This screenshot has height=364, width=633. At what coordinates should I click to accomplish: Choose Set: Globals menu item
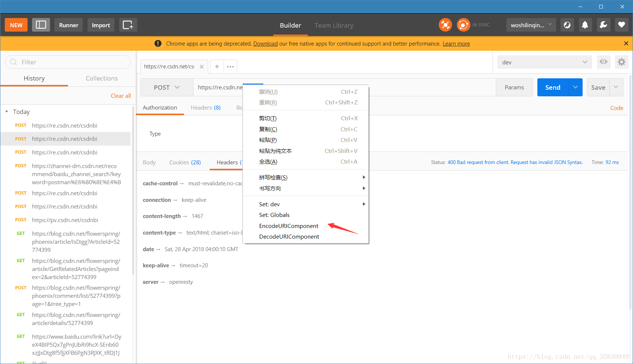306,215
